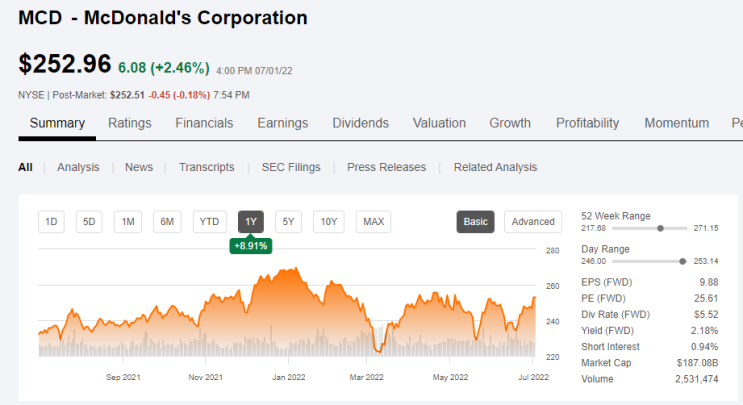Open the Summary tab
Screen dimensions: 743x405
tap(57, 123)
